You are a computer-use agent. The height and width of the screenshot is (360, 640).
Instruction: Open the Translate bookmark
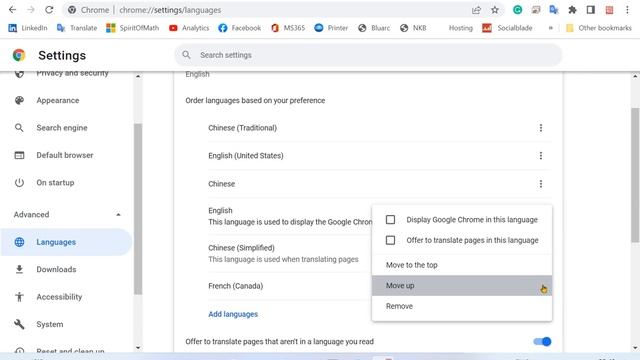point(77,28)
